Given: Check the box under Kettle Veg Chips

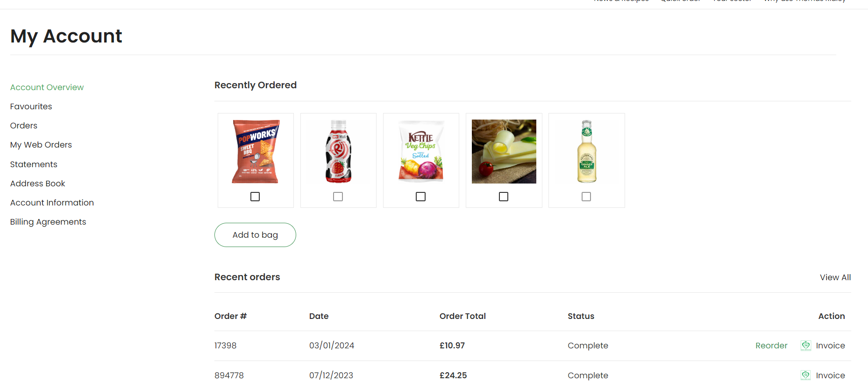Looking at the screenshot, I should 420,197.
